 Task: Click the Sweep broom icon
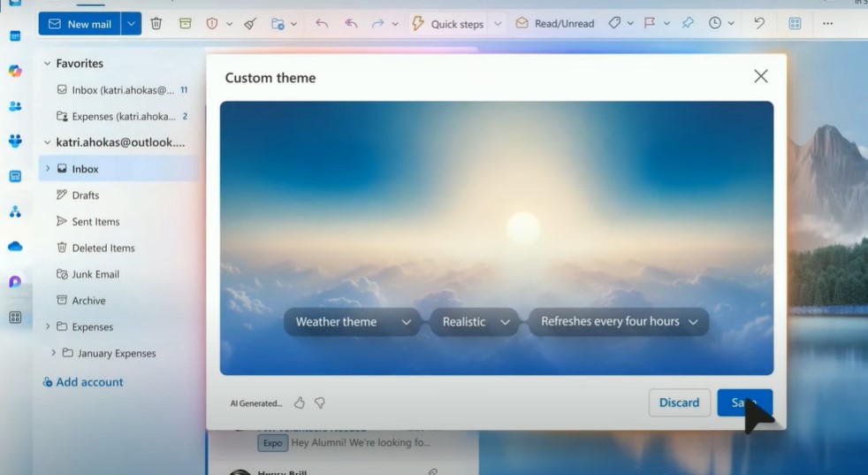click(x=250, y=24)
